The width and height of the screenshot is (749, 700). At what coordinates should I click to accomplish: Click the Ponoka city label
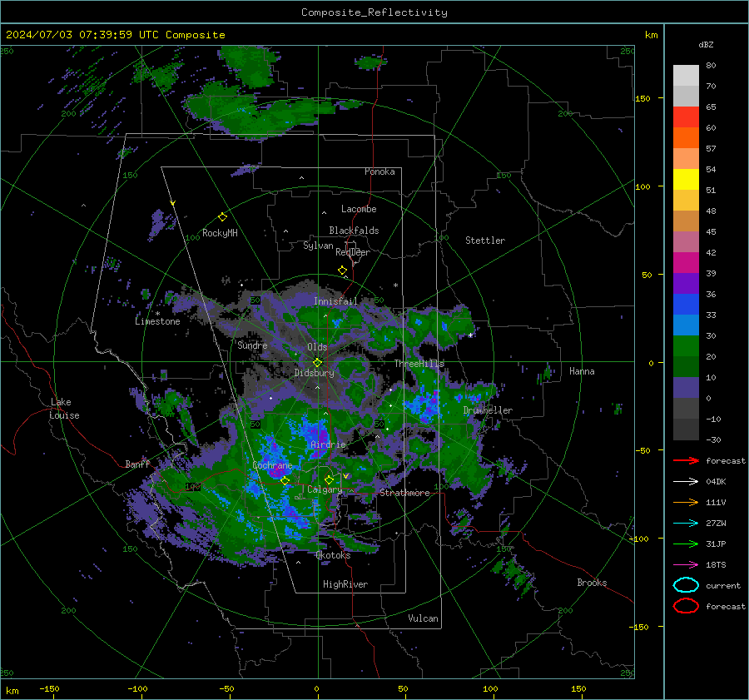(x=379, y=171)
